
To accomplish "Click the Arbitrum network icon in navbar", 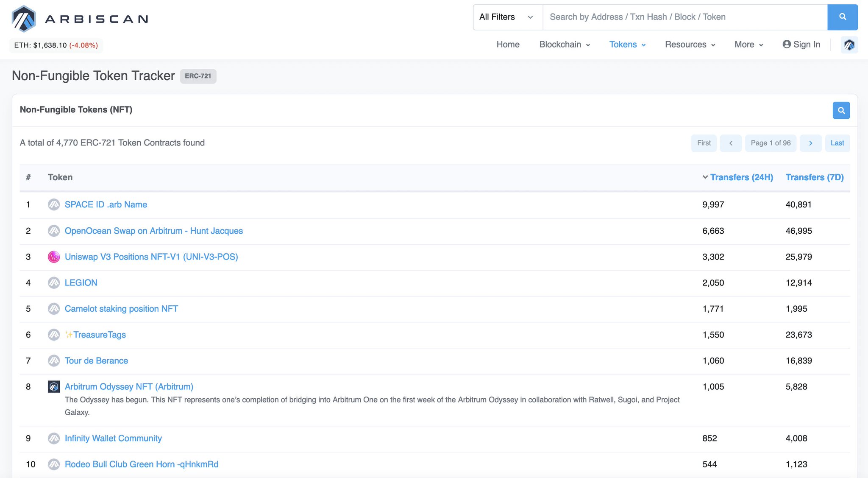I will click(849, 45).
